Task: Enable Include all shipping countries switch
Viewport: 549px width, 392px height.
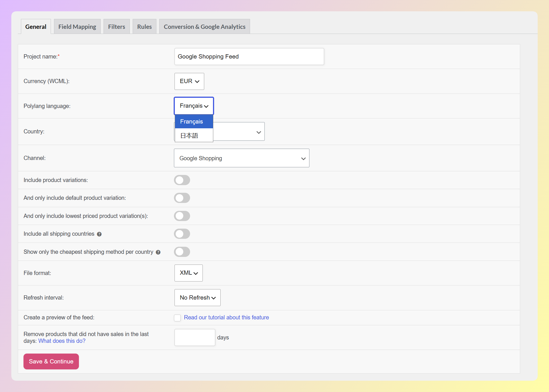Action: [x=182, y=234]
